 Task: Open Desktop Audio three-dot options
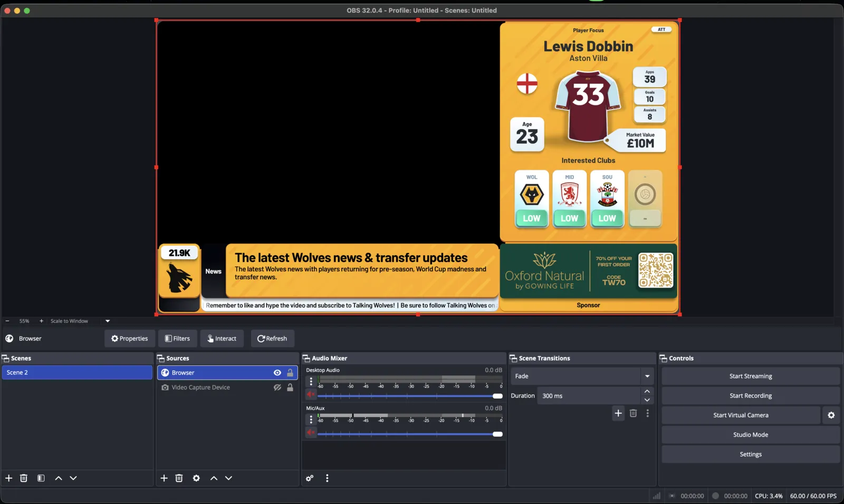311,382
